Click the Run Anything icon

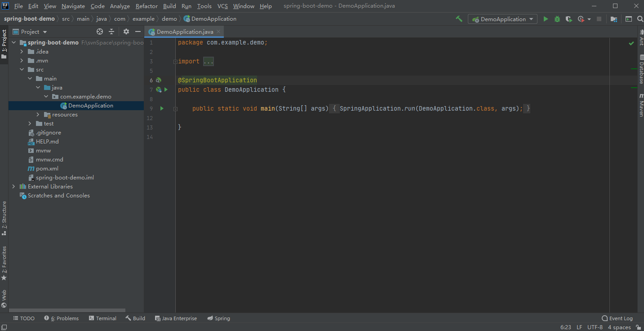coord(629,19)
